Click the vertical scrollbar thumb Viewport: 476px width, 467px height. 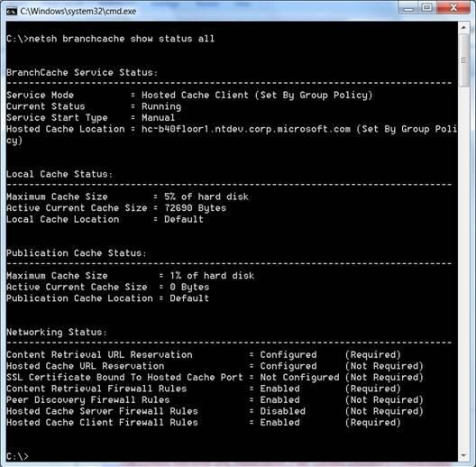(x=463, y=60)
